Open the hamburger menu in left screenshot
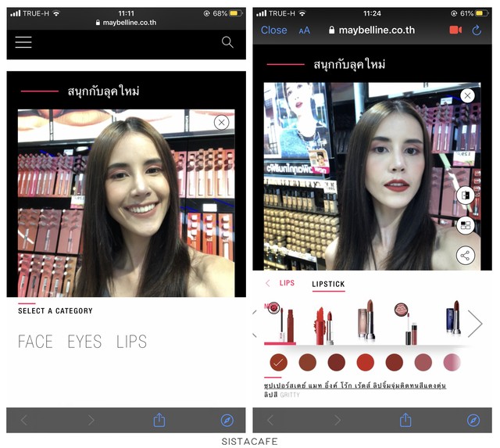 [23, 42]
